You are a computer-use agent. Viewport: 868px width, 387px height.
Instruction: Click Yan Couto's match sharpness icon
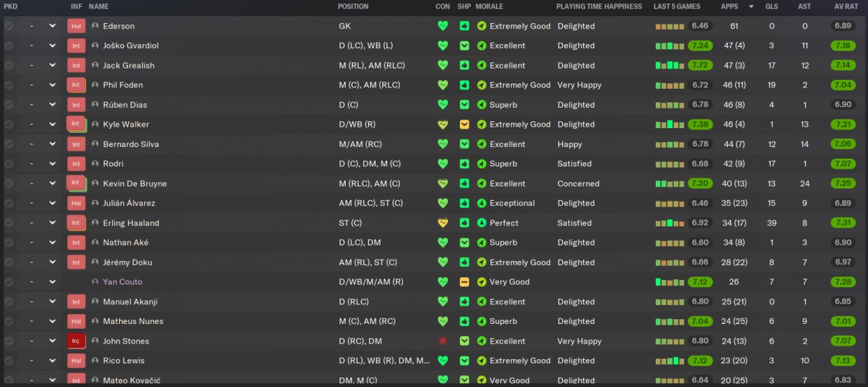(465, 282)
